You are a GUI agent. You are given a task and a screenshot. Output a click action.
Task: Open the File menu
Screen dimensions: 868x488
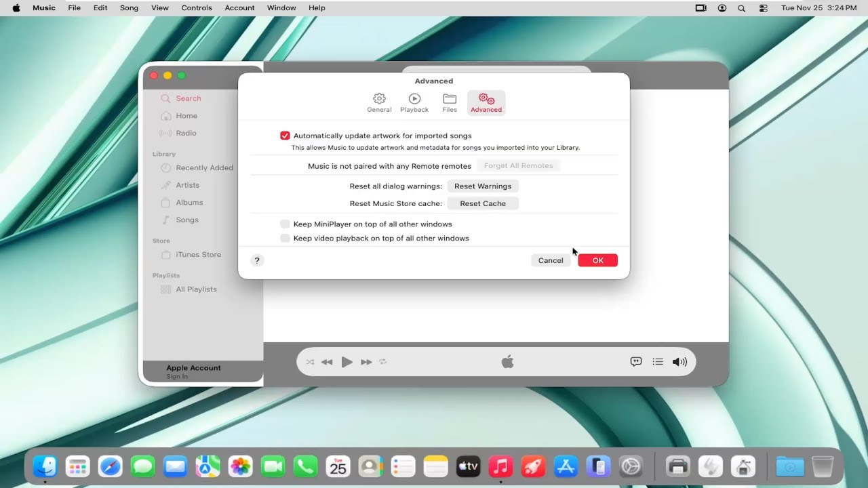click(x=75, y=8)
